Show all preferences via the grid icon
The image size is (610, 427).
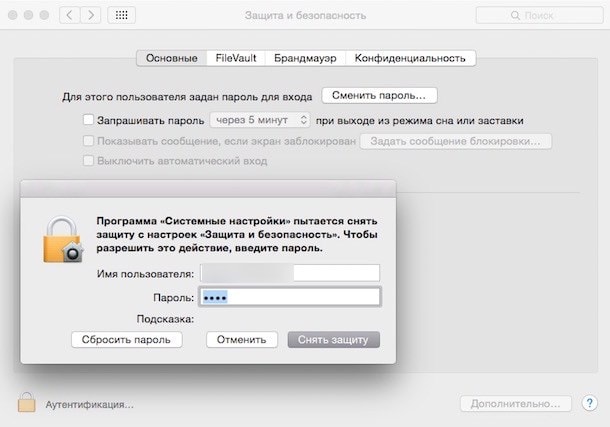(121, 15)
